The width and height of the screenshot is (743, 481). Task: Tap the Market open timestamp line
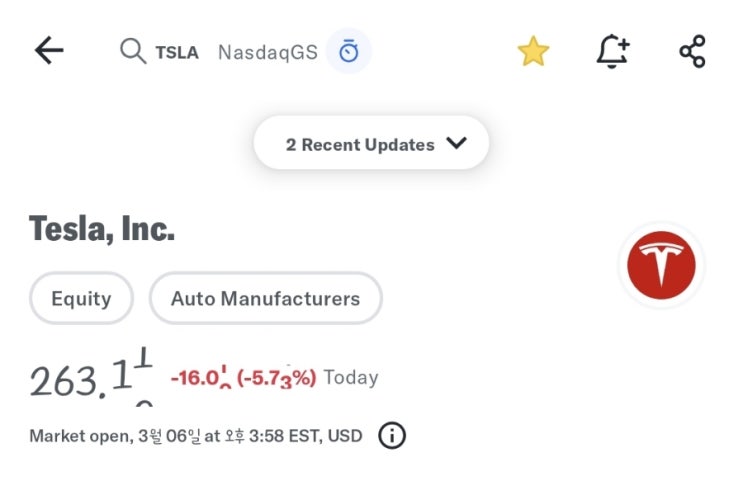(x=195, y=436)
